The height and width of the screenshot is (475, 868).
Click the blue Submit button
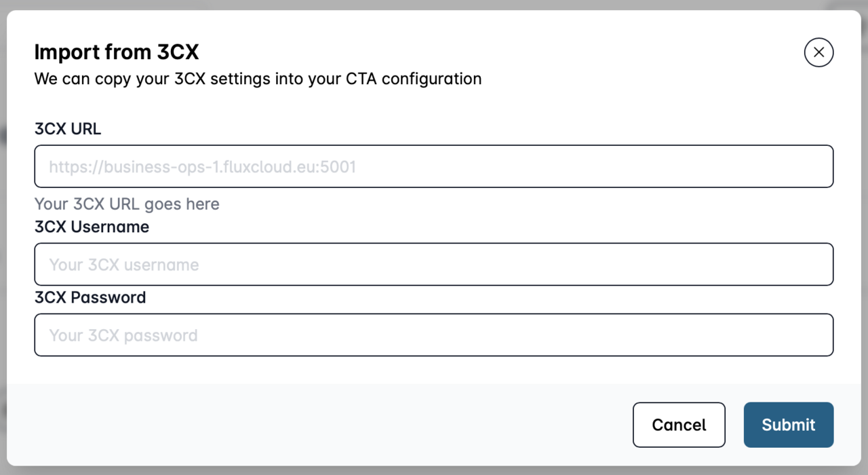coord(788,425)
